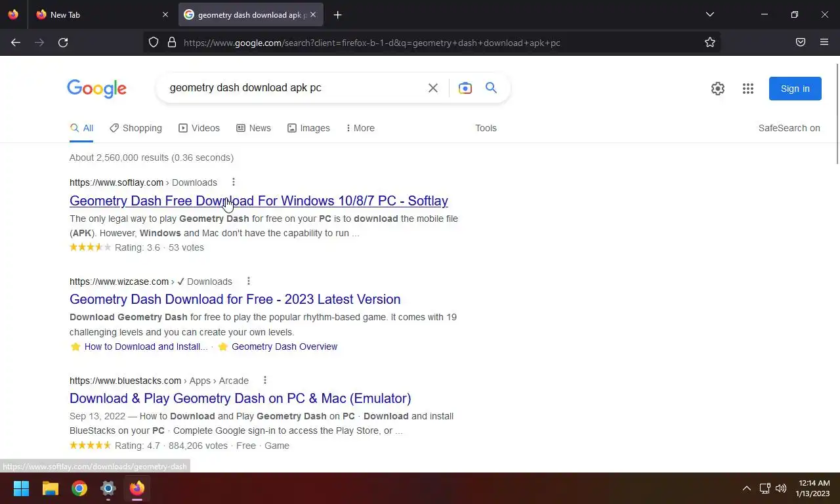Open BlueStacks Geometry Dash Emulator result
The width and height of the screenshot is (840, 504).
(x=240, y=398)
